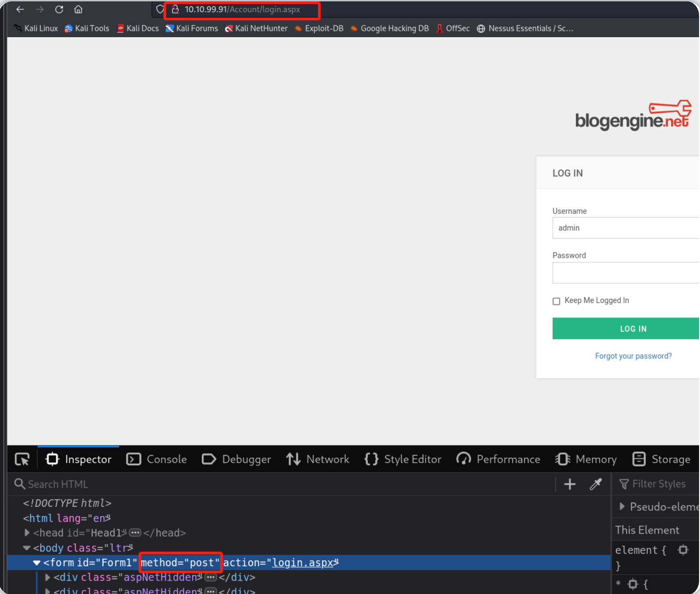Expand the head id="Head1" node
The width and height of the screenshot is (700, 594).
point(27,533)
